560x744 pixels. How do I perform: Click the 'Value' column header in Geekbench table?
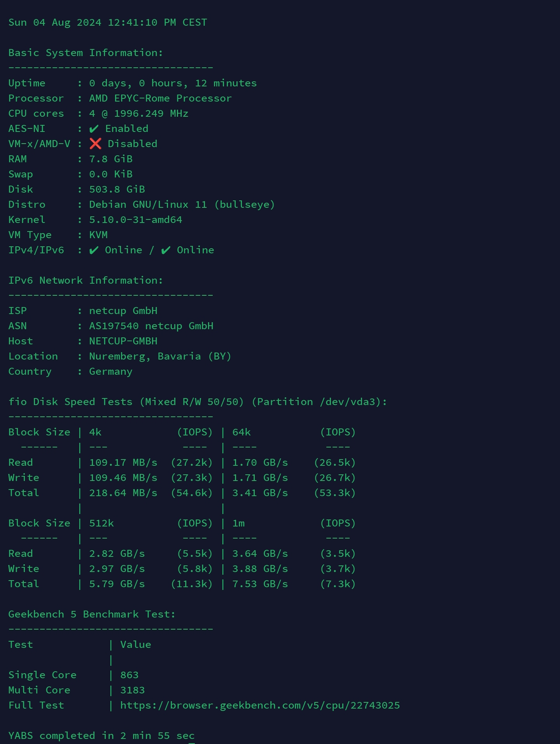coord(136,645)
